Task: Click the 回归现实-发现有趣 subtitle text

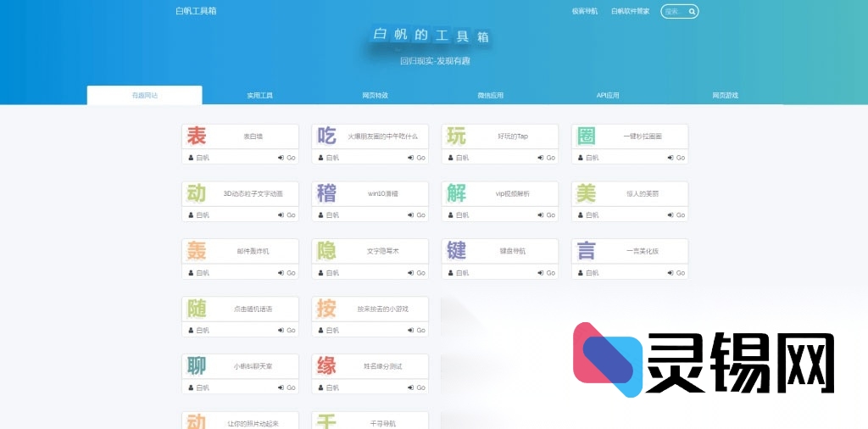Action: 435,61
